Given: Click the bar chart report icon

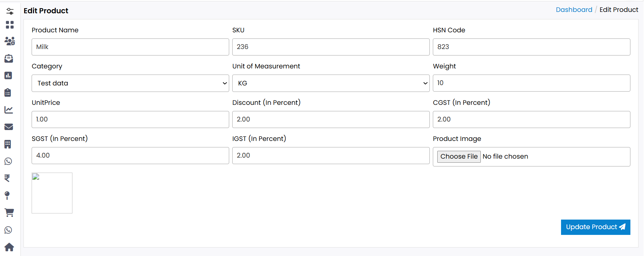Looking at the screenshot, I should click(9, 76).
